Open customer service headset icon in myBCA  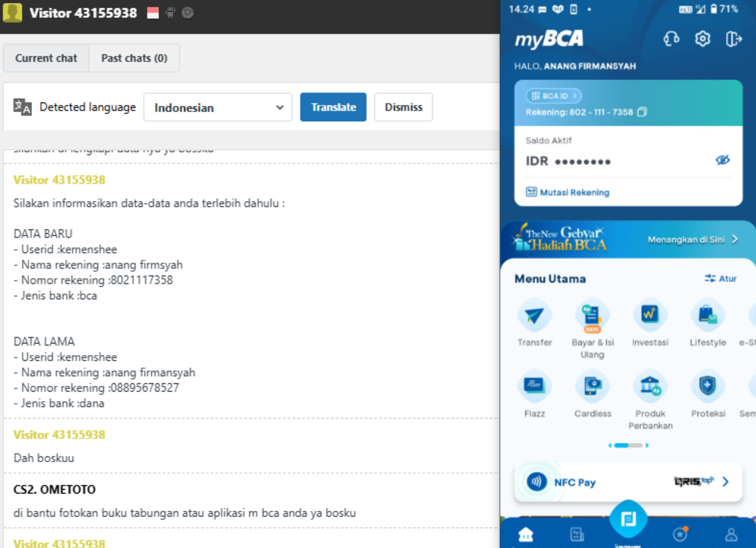(x=671, y=38)
